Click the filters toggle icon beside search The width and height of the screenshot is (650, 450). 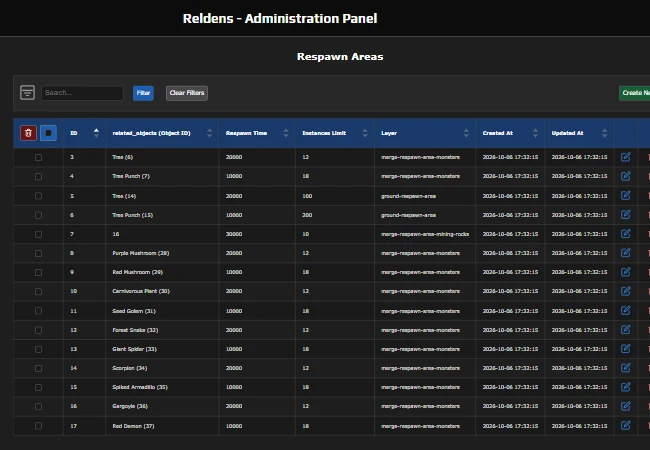pos(27,92)
